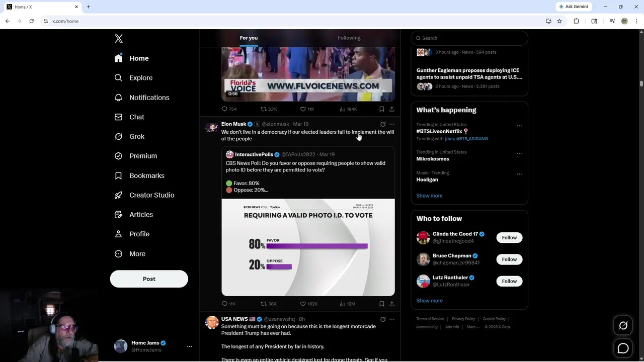Click Grok icon on Elon Musk post
This screenshot has width=644, height=362.
click(383, 124)
